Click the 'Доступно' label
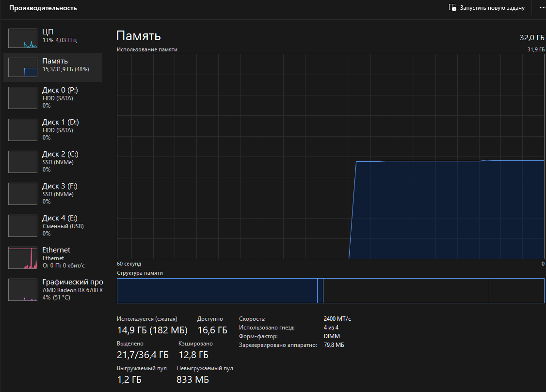The height and width of the screenshot is (392, 546). tap(210, 319)
